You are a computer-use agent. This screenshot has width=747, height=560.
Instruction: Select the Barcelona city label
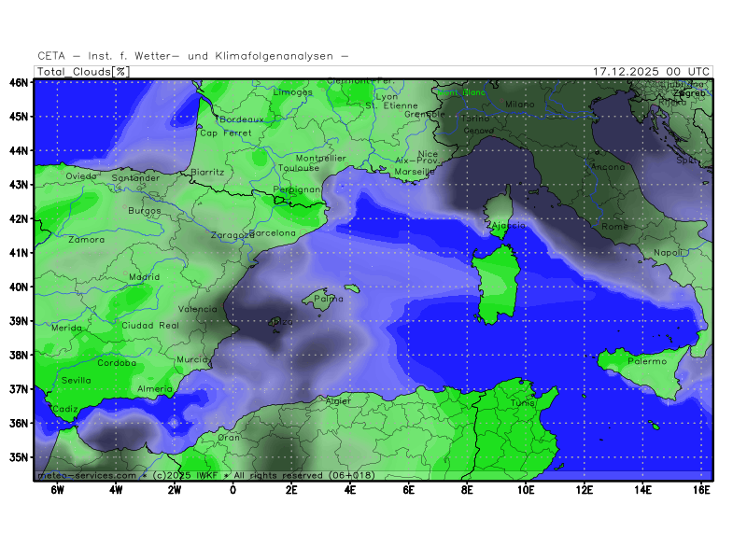(x=273, y=233)
